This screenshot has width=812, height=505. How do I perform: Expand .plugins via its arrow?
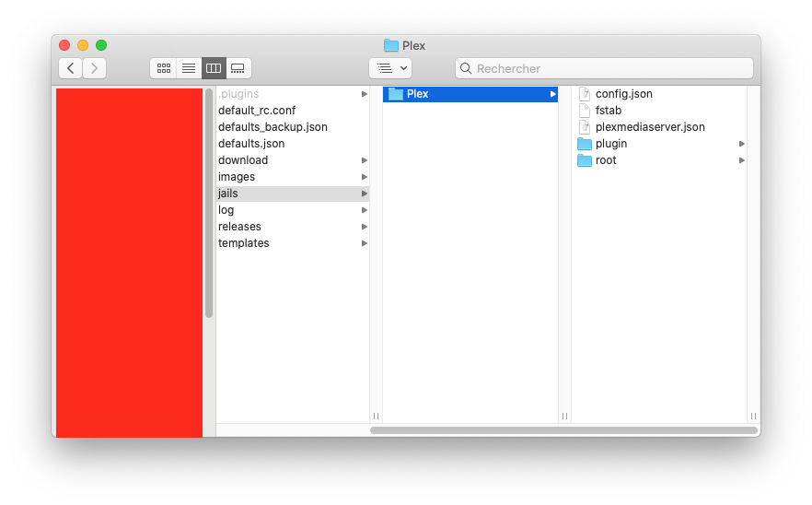pyautogui.click(x=364, y=94)
